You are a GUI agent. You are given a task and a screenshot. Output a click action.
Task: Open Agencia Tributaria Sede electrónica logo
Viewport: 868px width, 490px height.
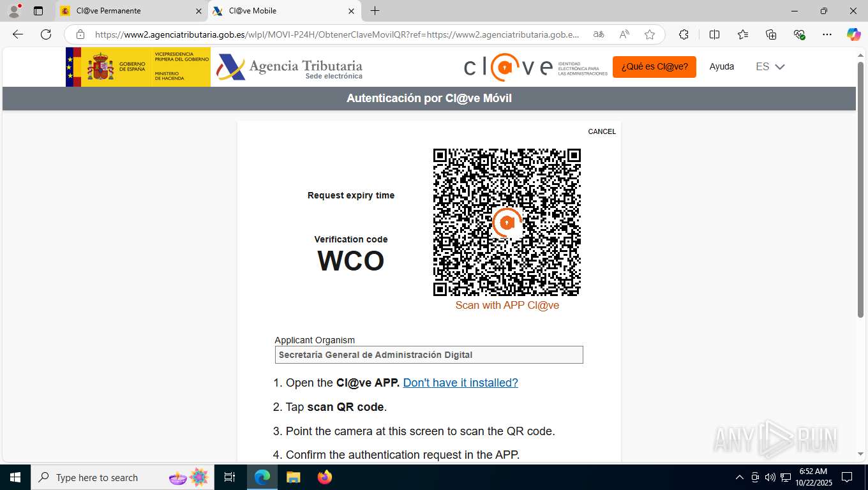pos(290,67)
